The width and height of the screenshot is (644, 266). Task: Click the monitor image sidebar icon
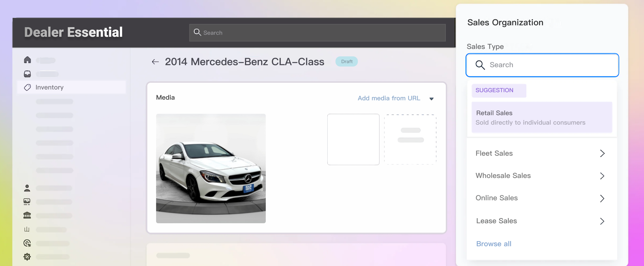click(27, 201)
